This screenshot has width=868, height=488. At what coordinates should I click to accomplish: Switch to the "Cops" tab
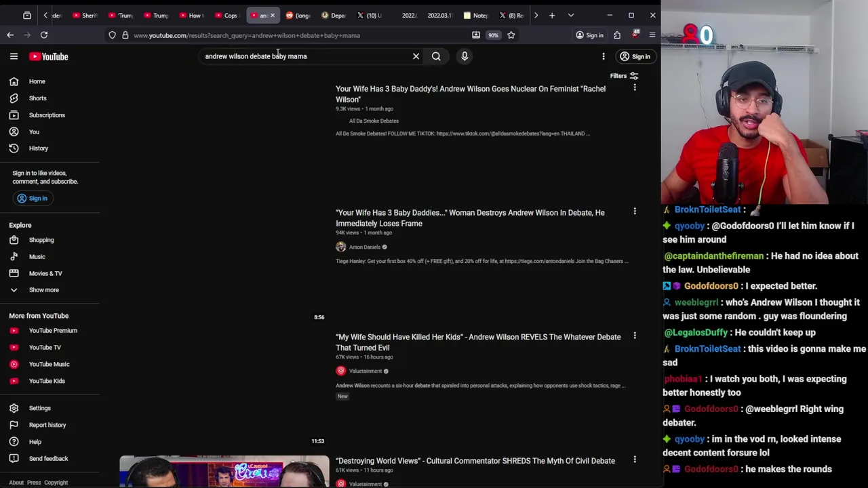pos(227,16)
